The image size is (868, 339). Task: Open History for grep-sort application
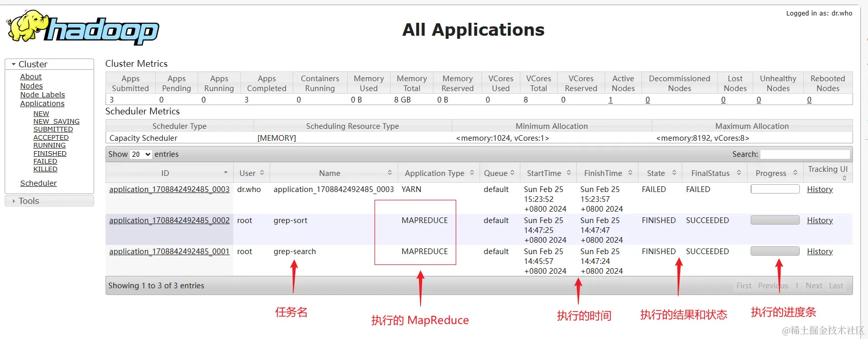pos(820,220)
